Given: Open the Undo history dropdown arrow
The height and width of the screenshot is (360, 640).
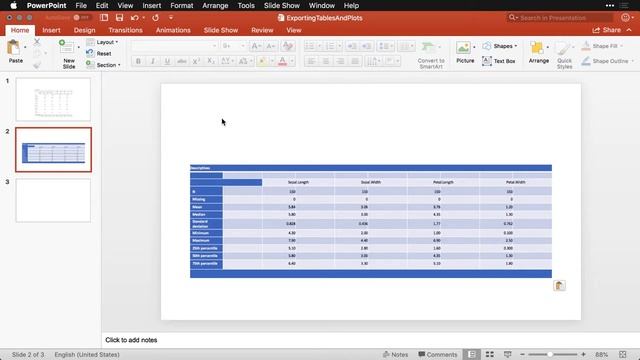Looking at the screenshot, I should (144, 18).
